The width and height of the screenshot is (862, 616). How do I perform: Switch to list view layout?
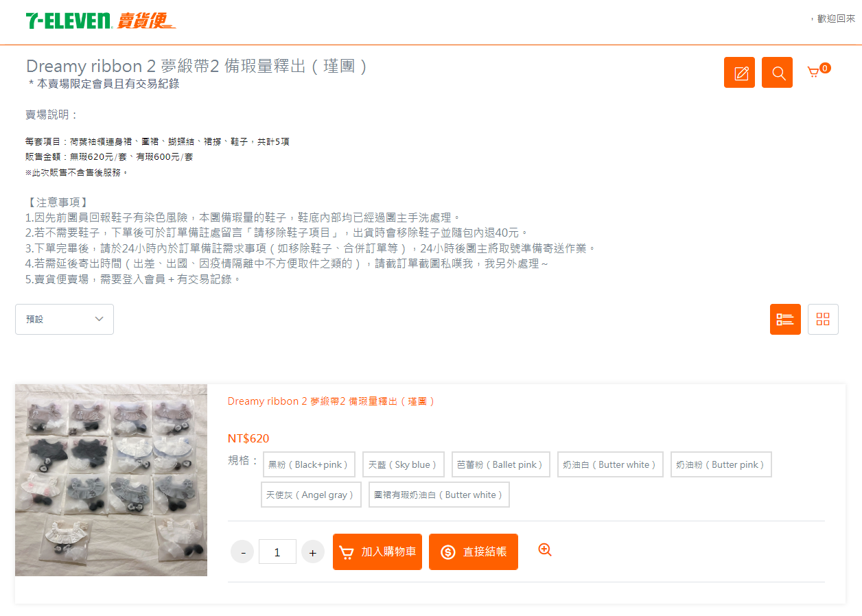click(785, 319)
